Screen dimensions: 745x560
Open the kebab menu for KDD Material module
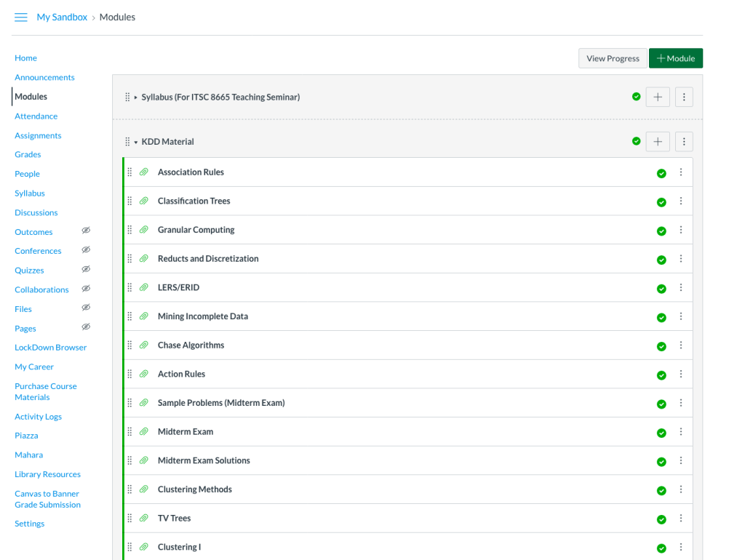coord(684,142)
